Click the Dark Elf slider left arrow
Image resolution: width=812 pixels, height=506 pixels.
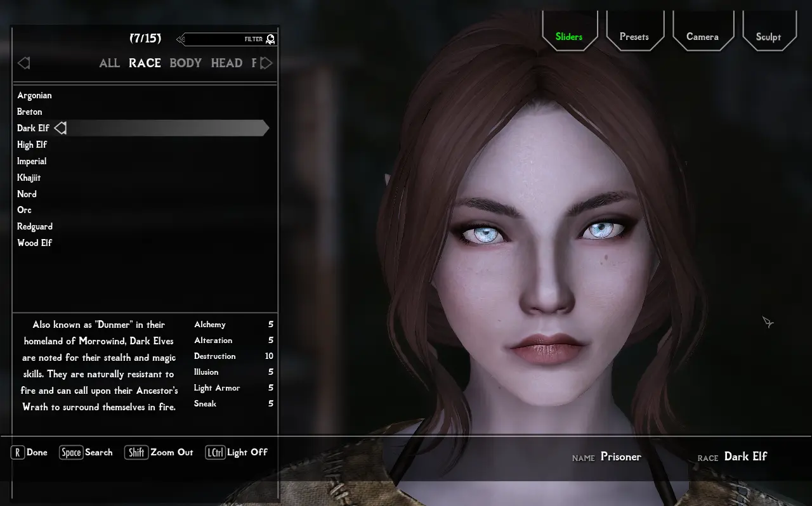60,128
